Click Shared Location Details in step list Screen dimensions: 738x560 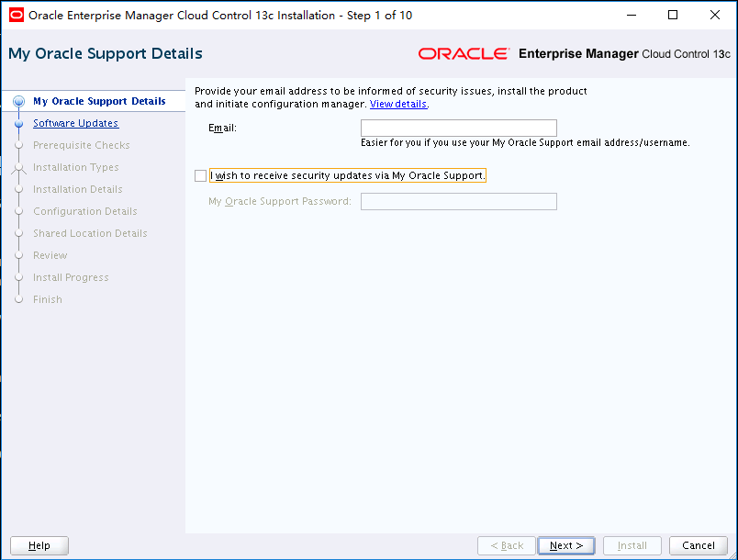tap(90, 233)
